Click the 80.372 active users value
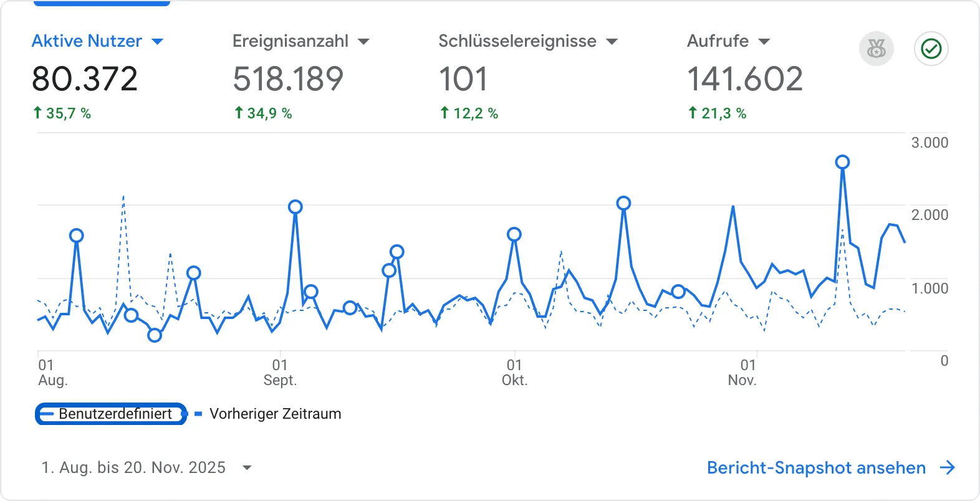This screenshot has width=980, height=501. 85,78
